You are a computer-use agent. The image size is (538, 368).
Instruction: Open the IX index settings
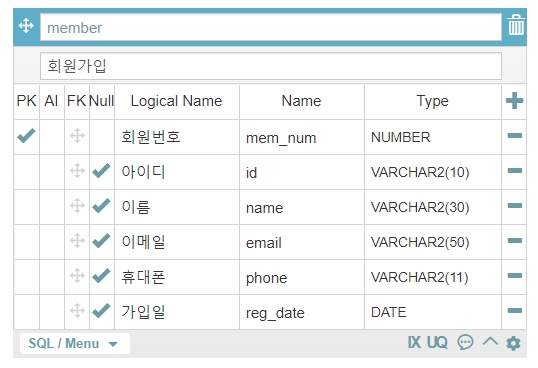click(x=414, y=342)
